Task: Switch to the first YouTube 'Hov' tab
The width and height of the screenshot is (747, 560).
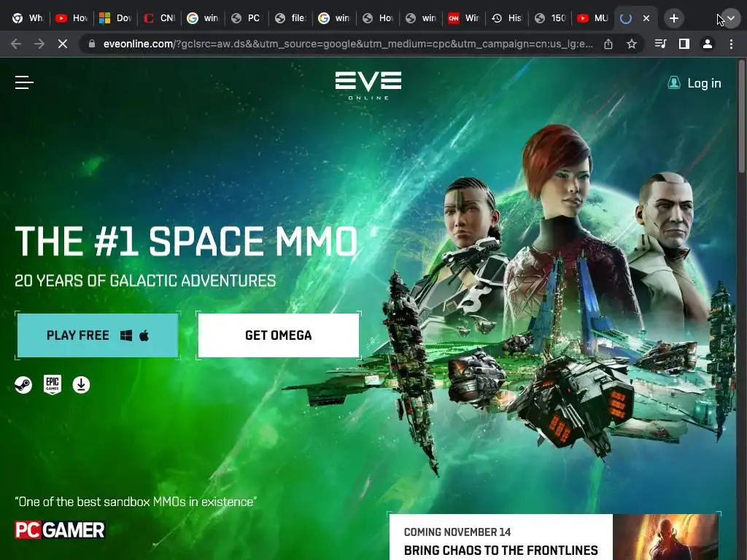Action: [71, 18]
